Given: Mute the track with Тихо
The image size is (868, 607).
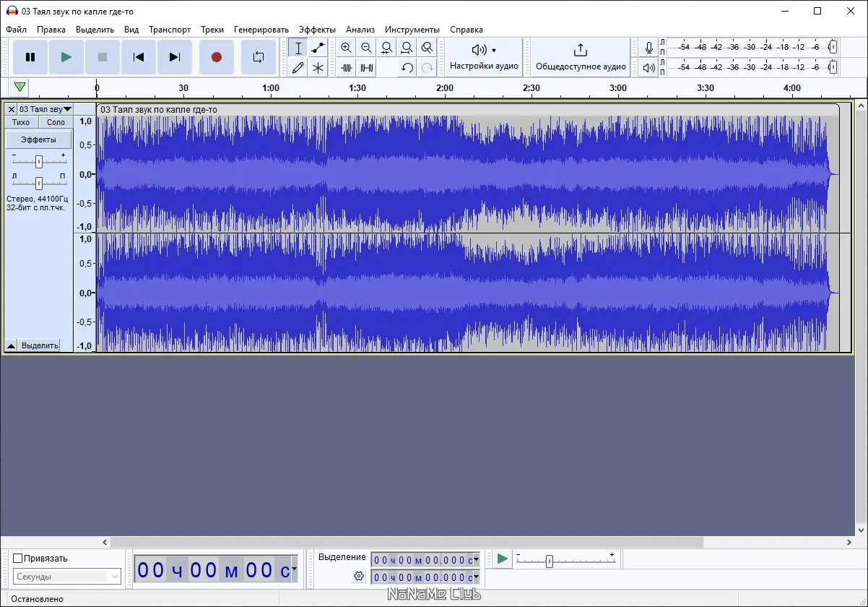Looking at the screenshot, I should point(21,122).
